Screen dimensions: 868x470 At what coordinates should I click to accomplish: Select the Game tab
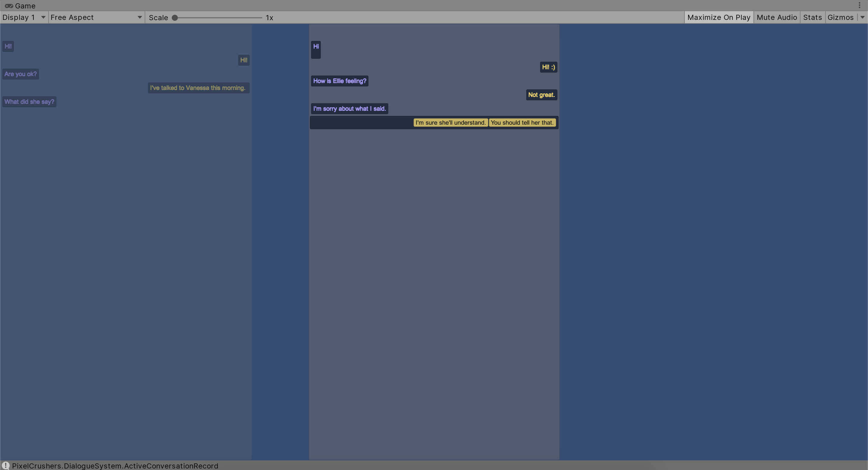click(x=25, y=6)
